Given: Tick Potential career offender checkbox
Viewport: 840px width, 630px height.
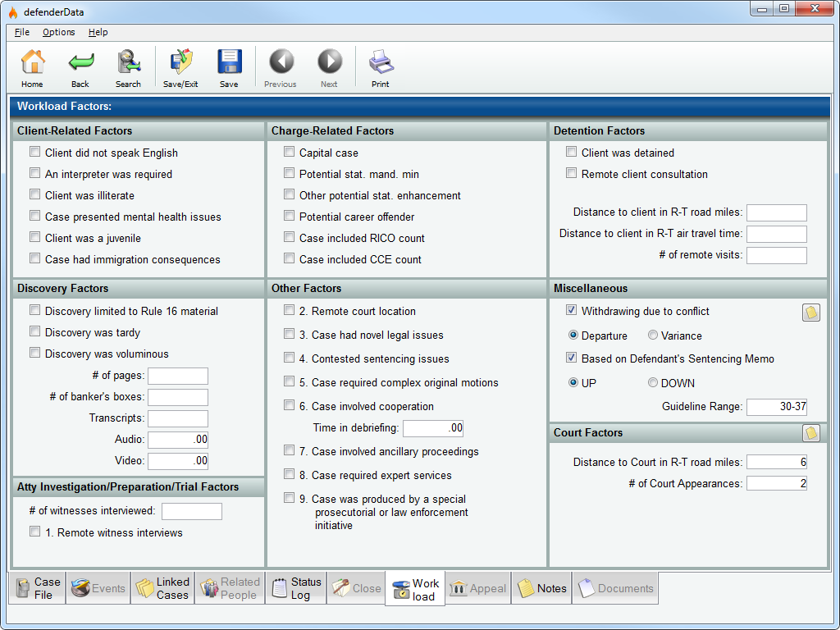Looking at the screenshot, I should pos(290,216).
